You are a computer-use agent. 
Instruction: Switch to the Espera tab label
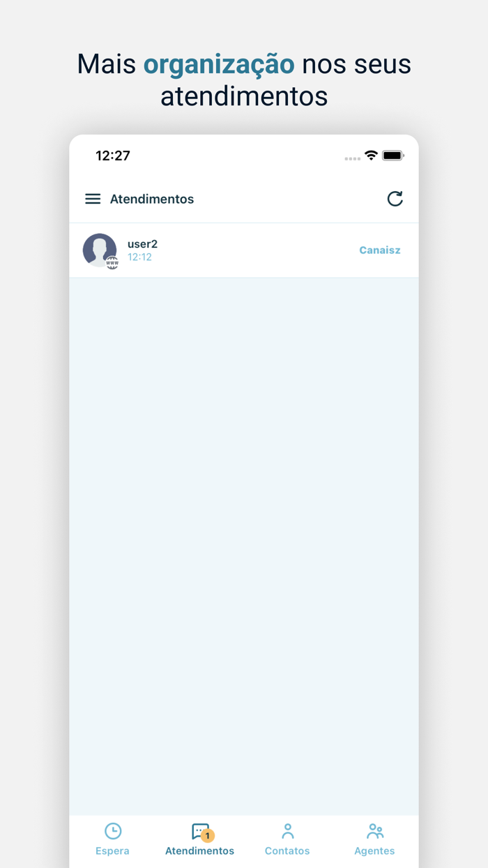pyautogui.click(x=112, y=851)
